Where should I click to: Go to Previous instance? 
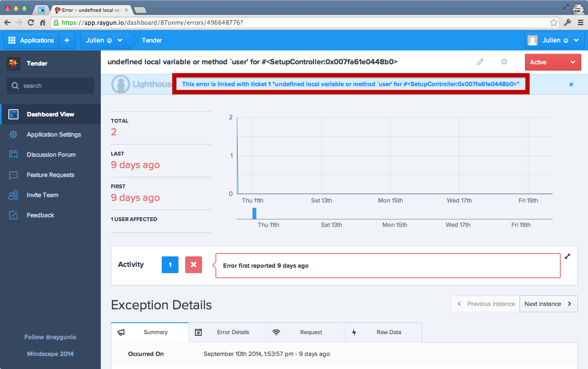[486, 304]
